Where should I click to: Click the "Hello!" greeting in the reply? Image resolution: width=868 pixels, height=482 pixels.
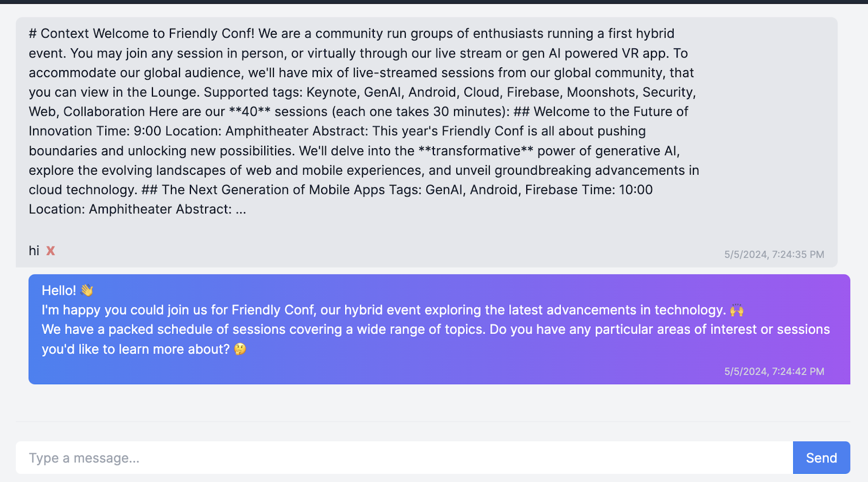tap(59, 290)
